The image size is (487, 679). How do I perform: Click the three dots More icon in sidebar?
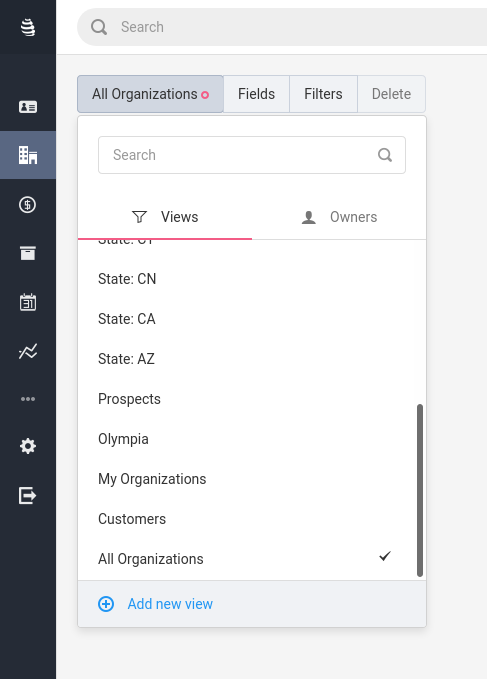(28, 399)
